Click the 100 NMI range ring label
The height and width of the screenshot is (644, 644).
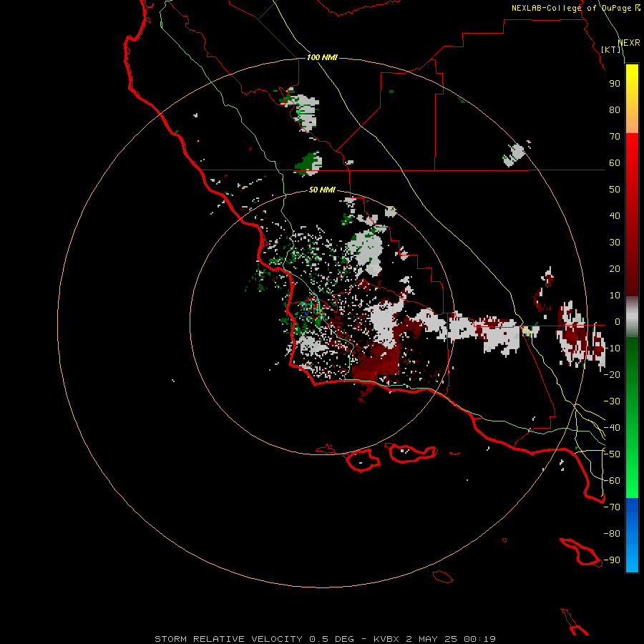322,57
